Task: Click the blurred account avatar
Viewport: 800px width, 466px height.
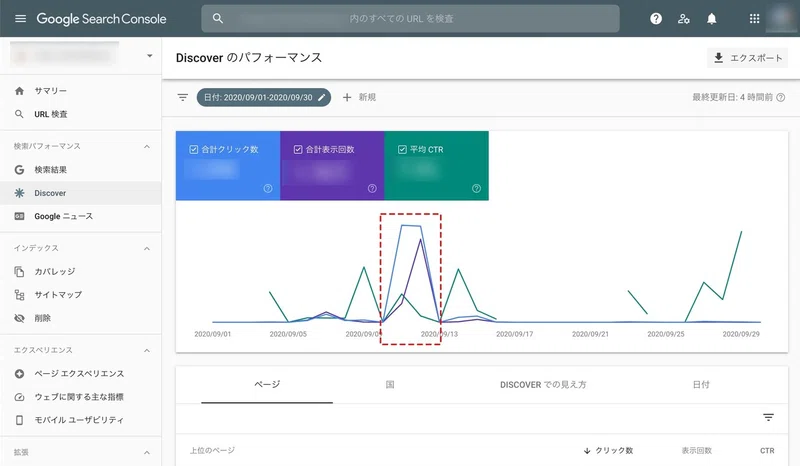Action: click(x=781, y=18)
